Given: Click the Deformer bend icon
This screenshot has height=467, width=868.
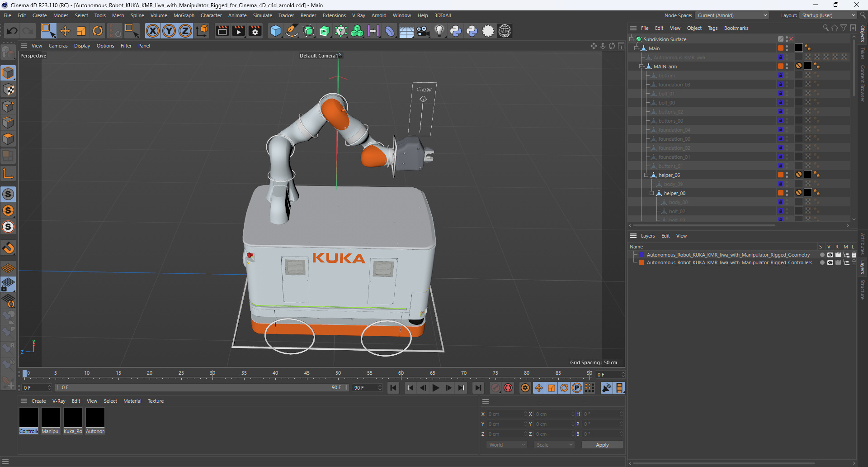Looking at the screenshot, I should pos(390,31).
